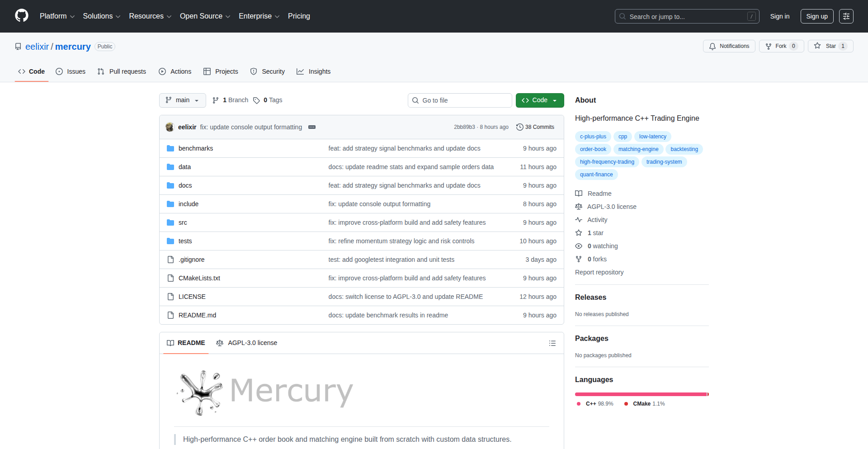This screenshot has width=868, height=449.
Task: View the Security tab
Action: pos(268,71)
